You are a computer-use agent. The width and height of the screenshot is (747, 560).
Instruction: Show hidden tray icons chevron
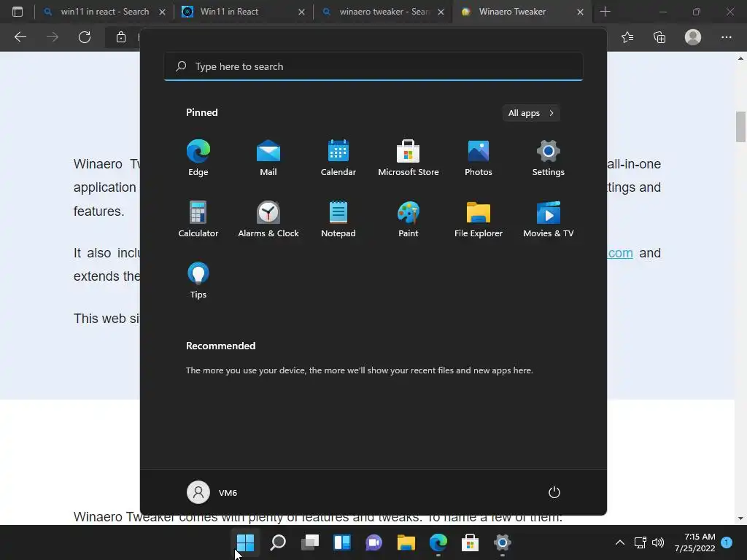tap(620, 542)
